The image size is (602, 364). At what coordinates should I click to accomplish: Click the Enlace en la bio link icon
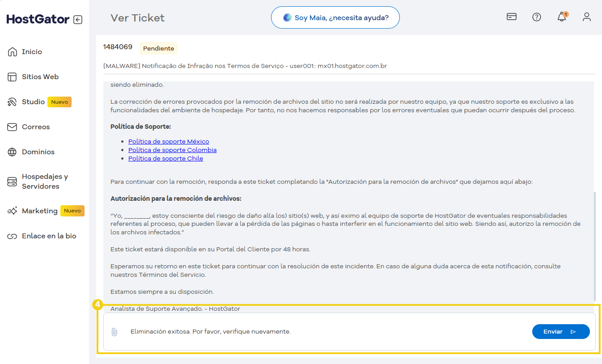(12, 236)
